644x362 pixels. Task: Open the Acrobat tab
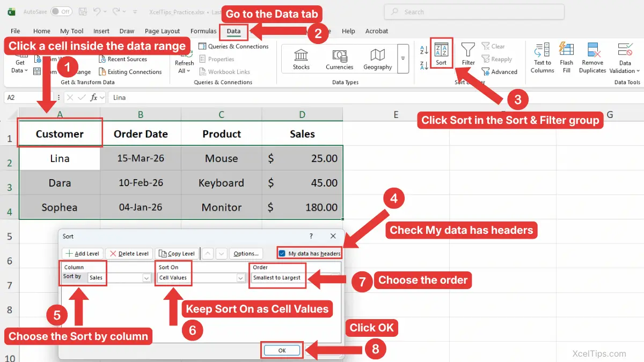377,31
